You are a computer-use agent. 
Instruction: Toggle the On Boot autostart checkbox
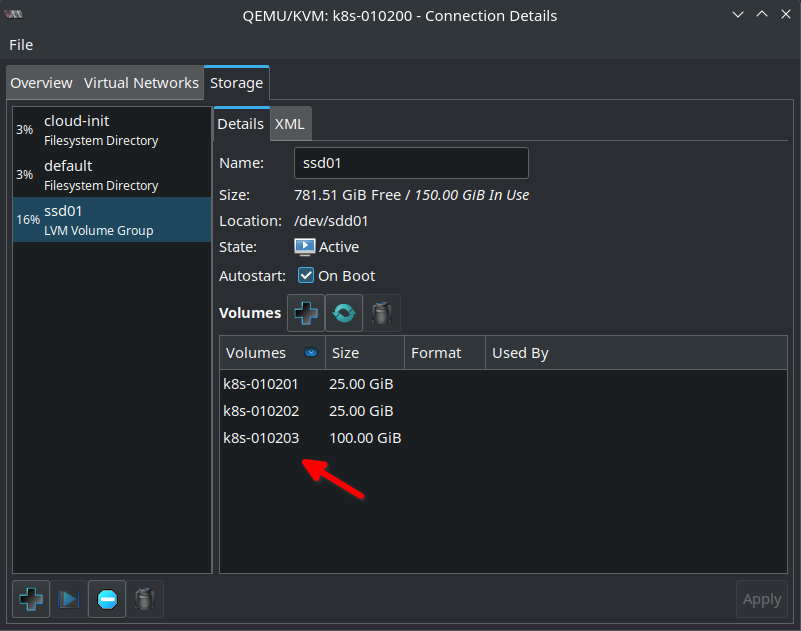coord(305,275)
